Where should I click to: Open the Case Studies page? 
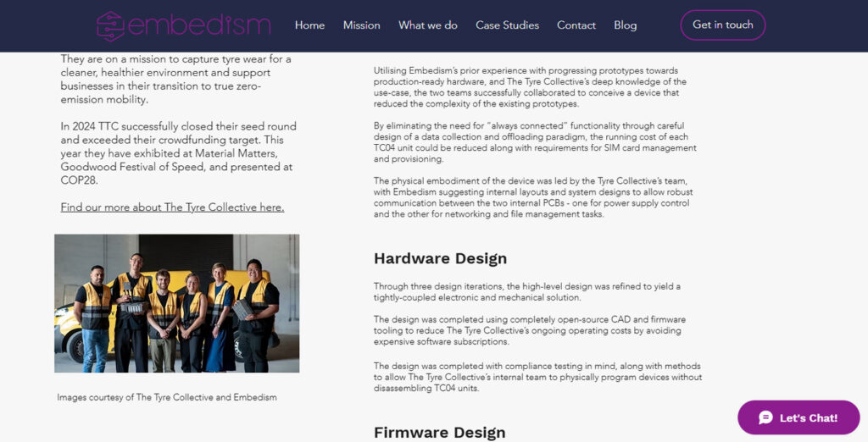507,25
